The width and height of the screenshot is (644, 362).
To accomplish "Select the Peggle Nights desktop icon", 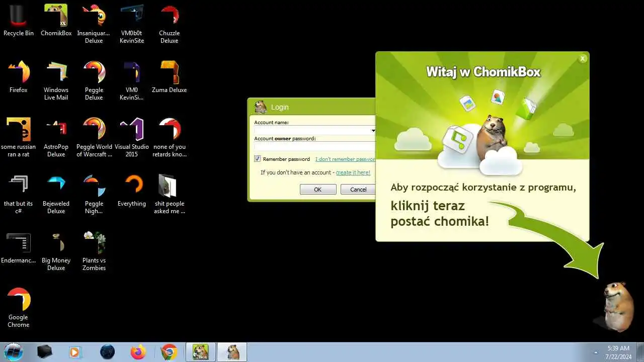I will click(x=94, y=195).
